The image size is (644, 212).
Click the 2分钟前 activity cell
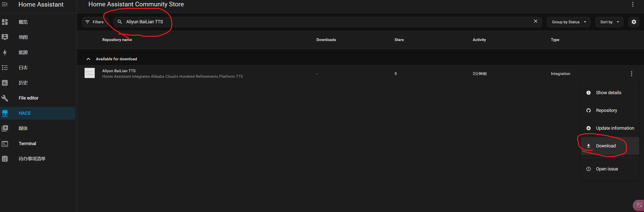[479, 74]
